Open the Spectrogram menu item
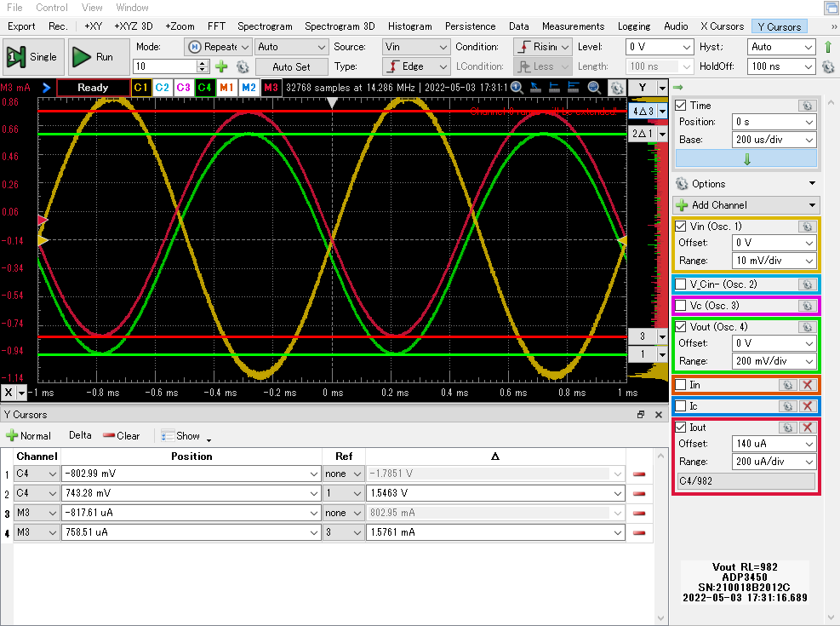 tap(265, 26)
